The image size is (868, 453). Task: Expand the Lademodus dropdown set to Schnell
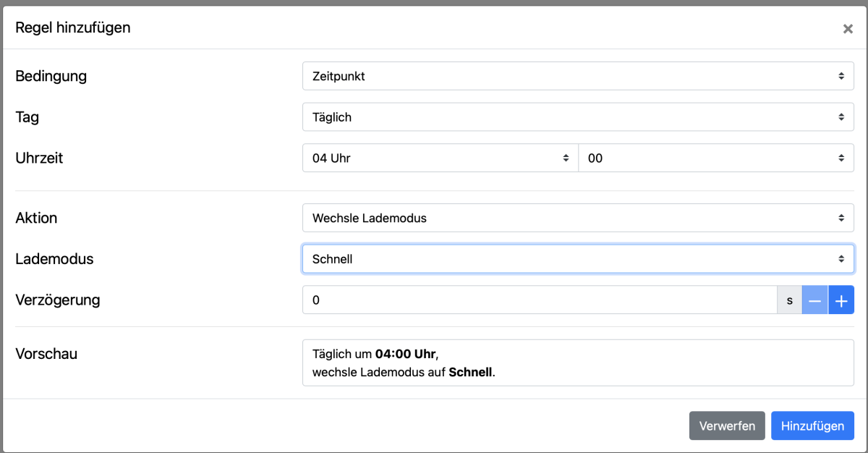[577, 259]
